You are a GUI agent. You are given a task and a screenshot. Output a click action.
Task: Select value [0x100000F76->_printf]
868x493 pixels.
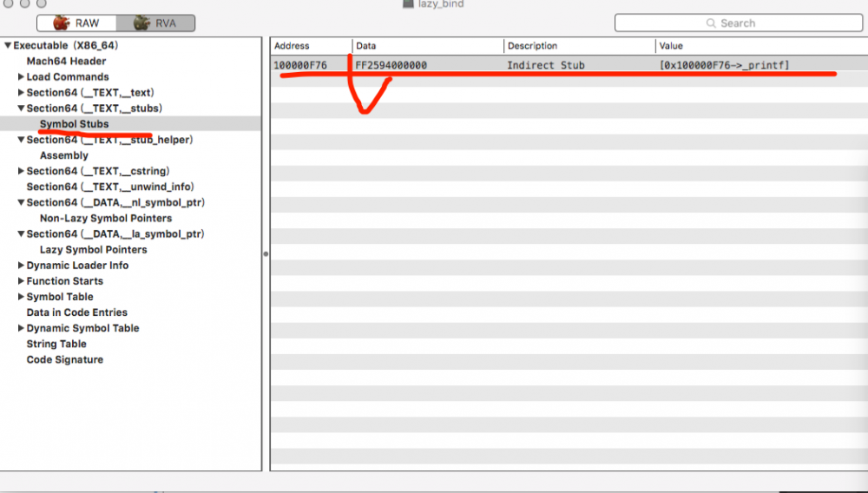coord(725,65)
